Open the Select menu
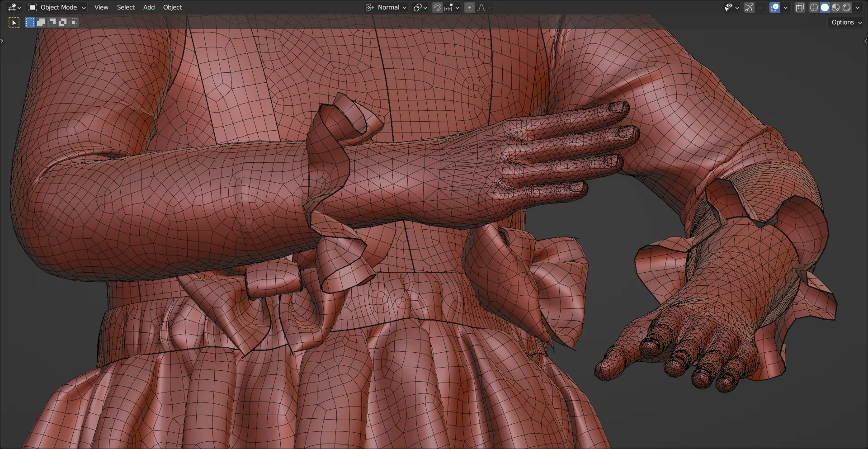The height and width of the screenshot is (449, 868). click(126, 7)
